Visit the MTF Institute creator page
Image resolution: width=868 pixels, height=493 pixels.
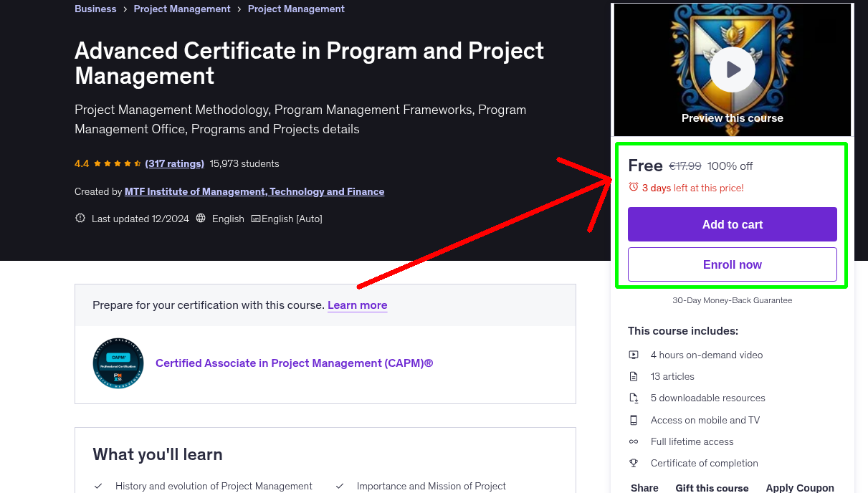255,191
